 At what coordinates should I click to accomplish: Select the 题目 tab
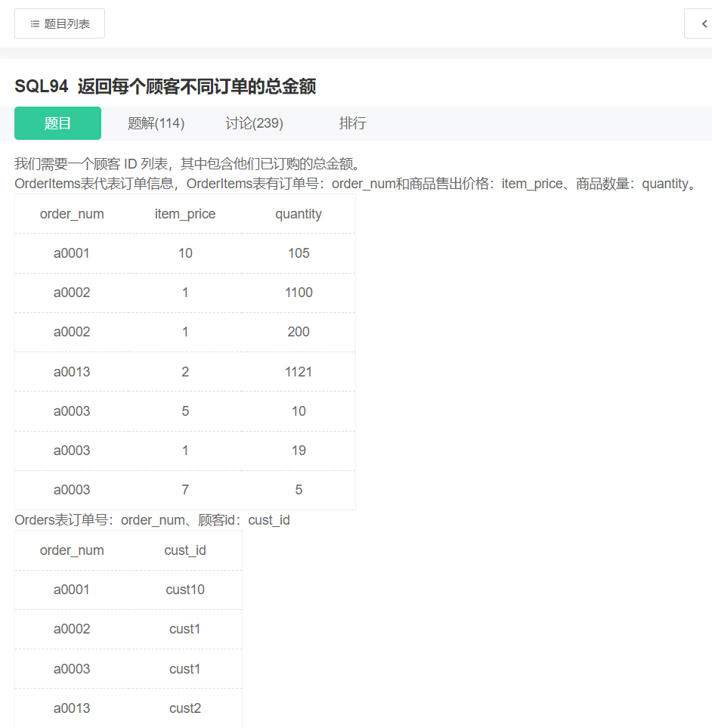(x=57, y=123)
